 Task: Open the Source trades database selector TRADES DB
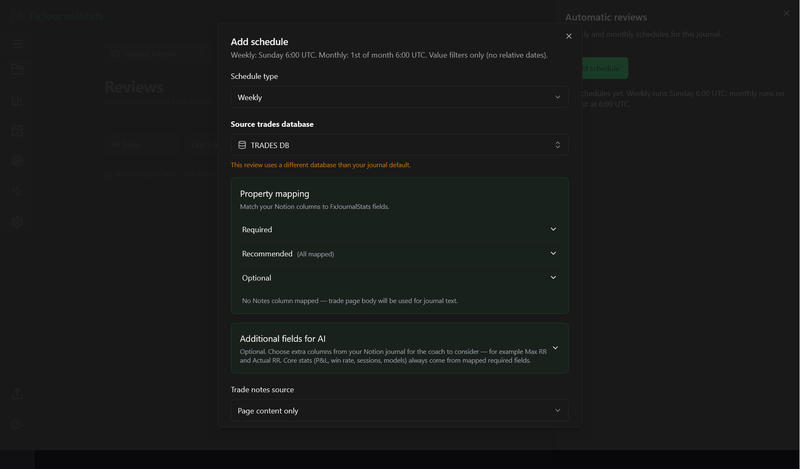(x=399, y=145)
